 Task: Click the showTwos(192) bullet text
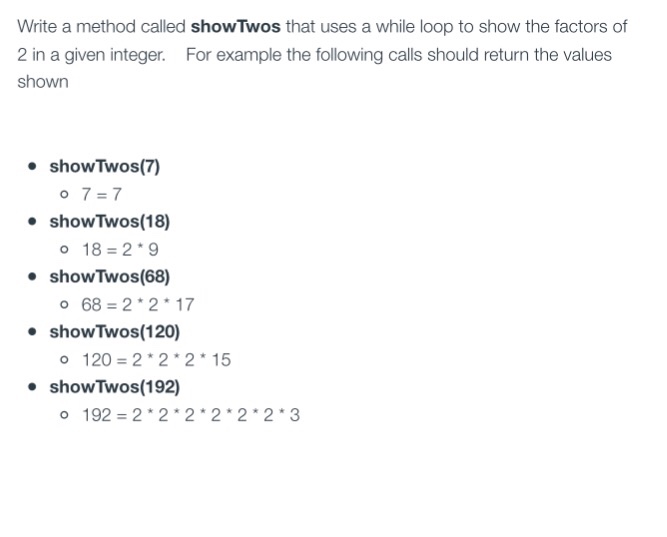click(114, 386)
